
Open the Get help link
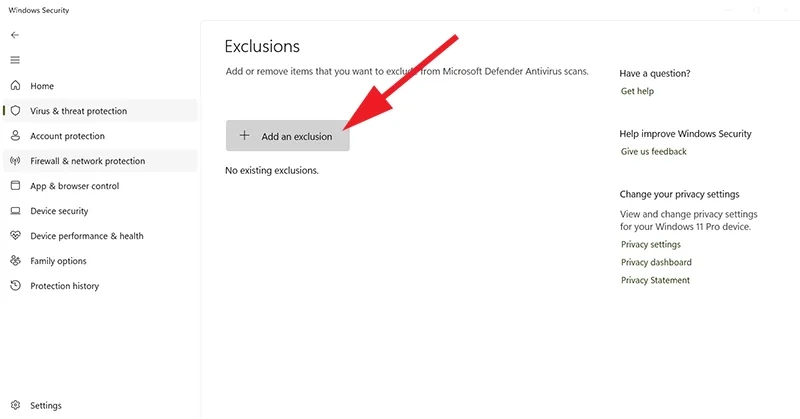coord(637,91)
